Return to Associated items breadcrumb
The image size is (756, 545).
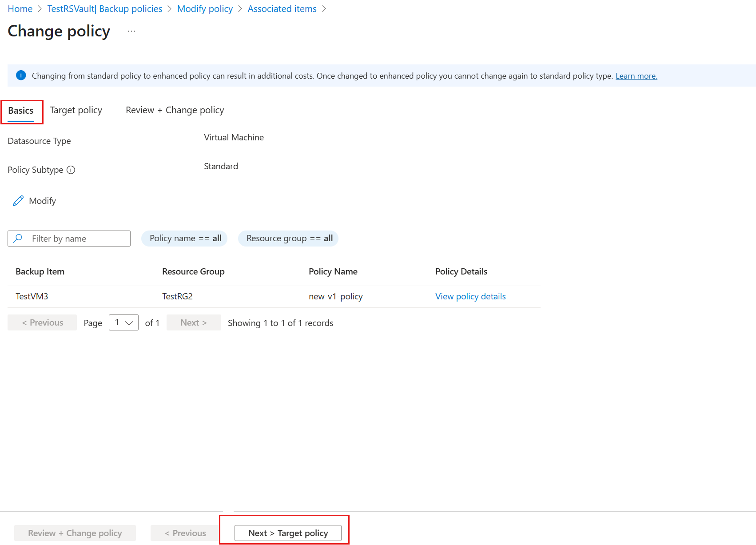pyautogui.click(x=282, y=9)
